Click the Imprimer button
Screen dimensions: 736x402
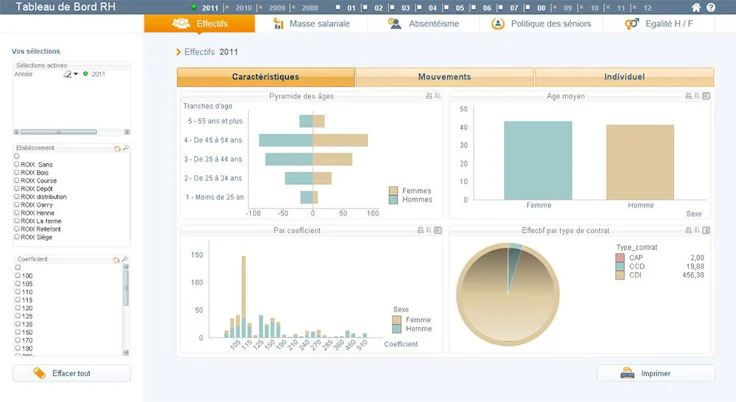(x=656, y=373)
